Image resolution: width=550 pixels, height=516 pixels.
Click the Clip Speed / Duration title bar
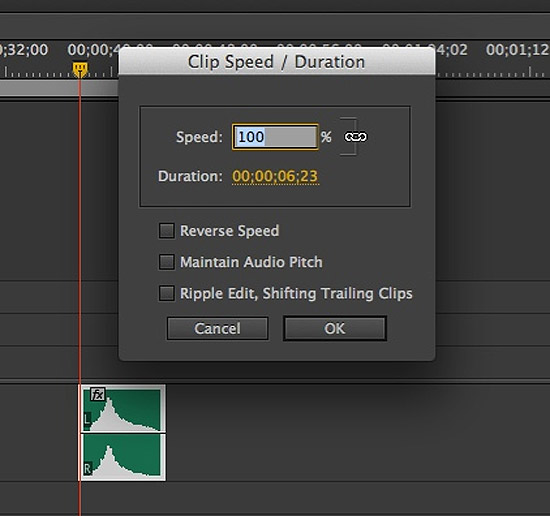pyautogui.click(x=277, y=62)
